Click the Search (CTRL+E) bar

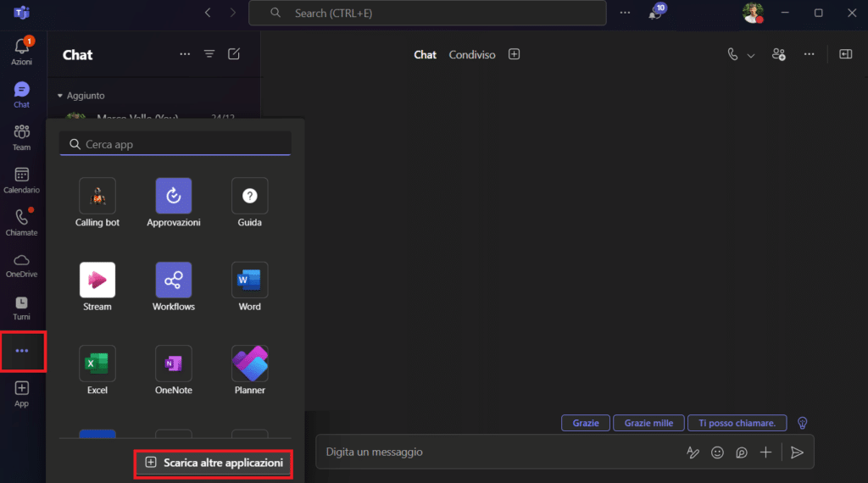(427, 13)
